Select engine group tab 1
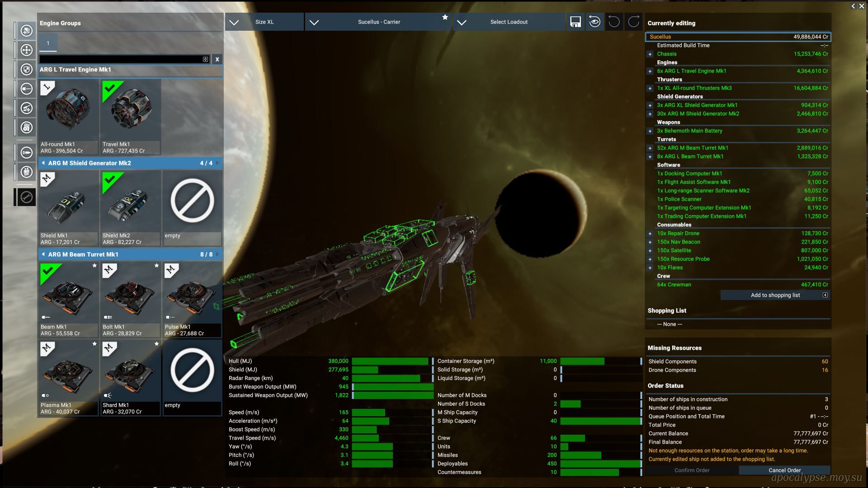Screen dimensions: 868x488 coord(48,43)
